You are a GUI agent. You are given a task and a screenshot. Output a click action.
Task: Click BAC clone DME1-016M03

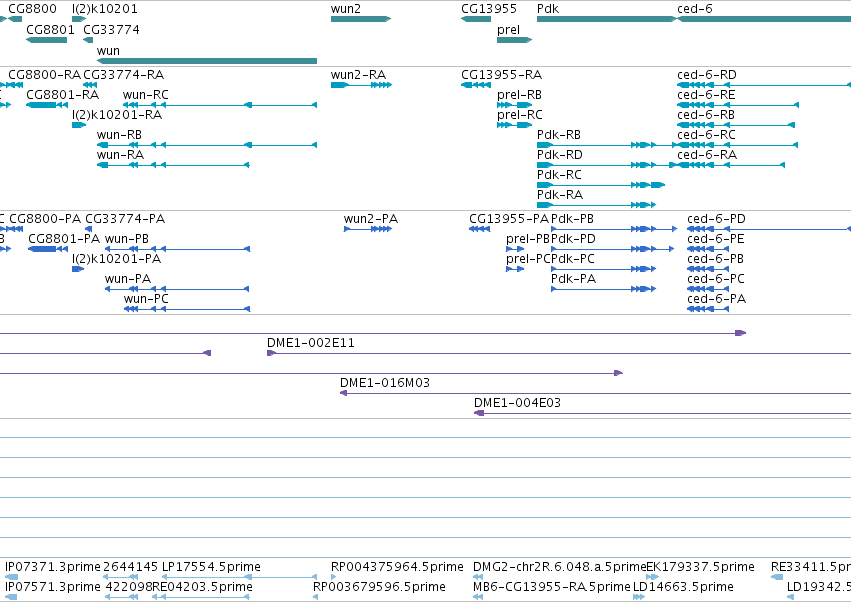coord(595,394)
